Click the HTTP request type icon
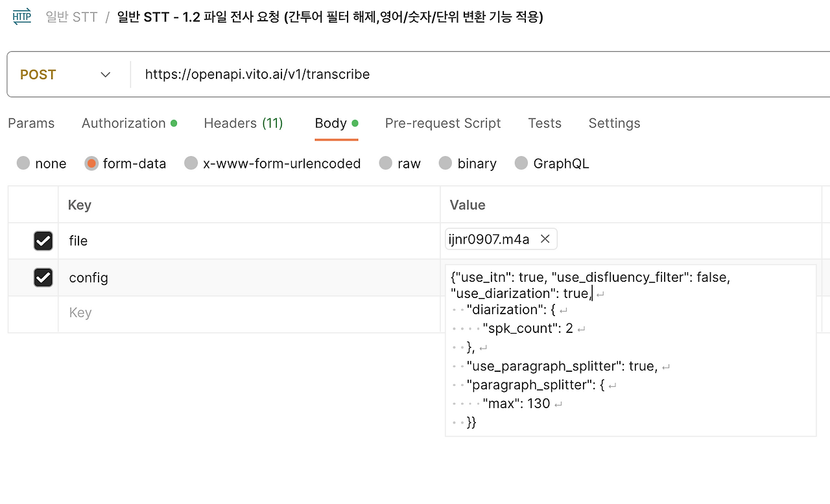Viewport: 830px width, 504px height. [21, 17]
